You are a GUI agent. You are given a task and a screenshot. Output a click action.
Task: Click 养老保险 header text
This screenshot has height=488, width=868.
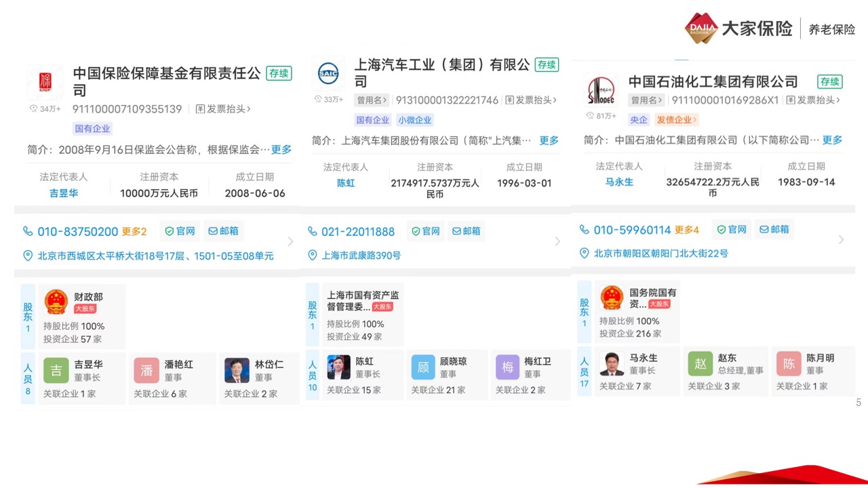832,29
